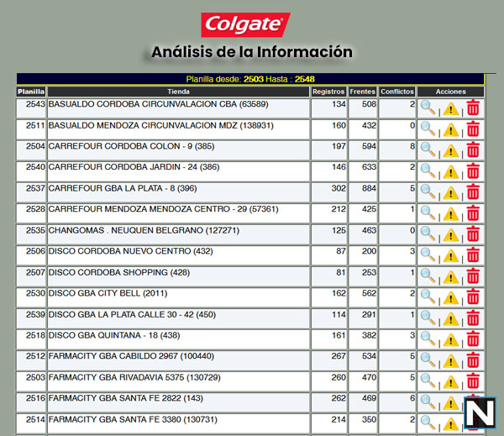Delete planilla 2539 via trash icon
This screenshot has height=436, width=504.
pyautogui.click(x=473, y=318)
